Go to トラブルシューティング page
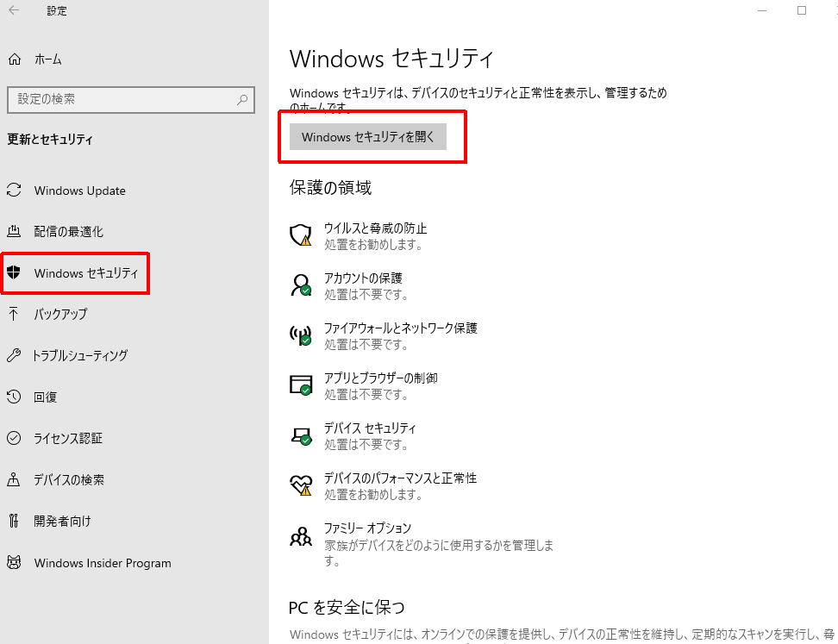The height and width of the screenshot is (644, 838). point(79,355)
